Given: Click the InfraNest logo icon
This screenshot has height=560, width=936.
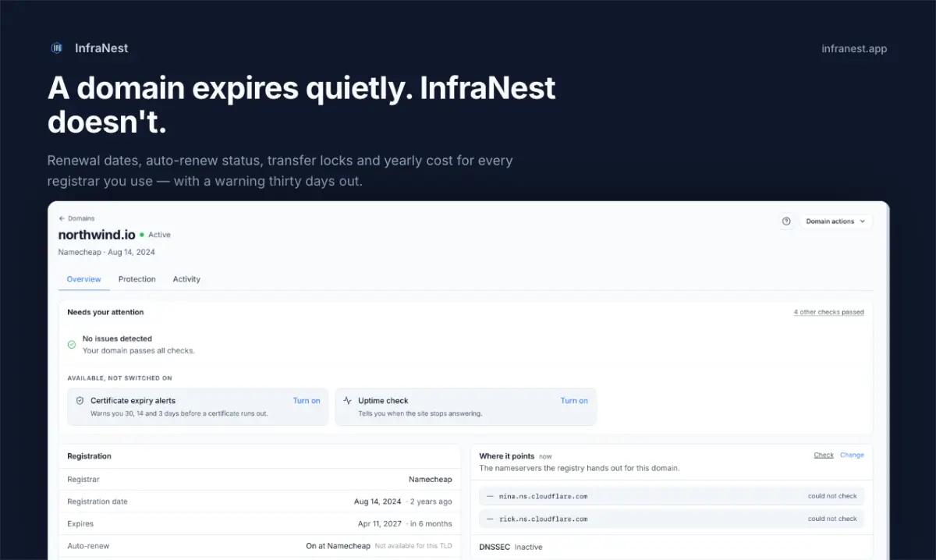Looking at the screenshot, I should [57, 48].
